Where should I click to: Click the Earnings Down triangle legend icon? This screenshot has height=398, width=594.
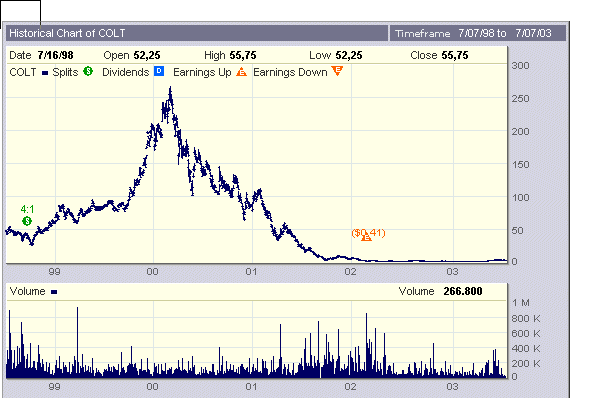[x=337, y=70]
